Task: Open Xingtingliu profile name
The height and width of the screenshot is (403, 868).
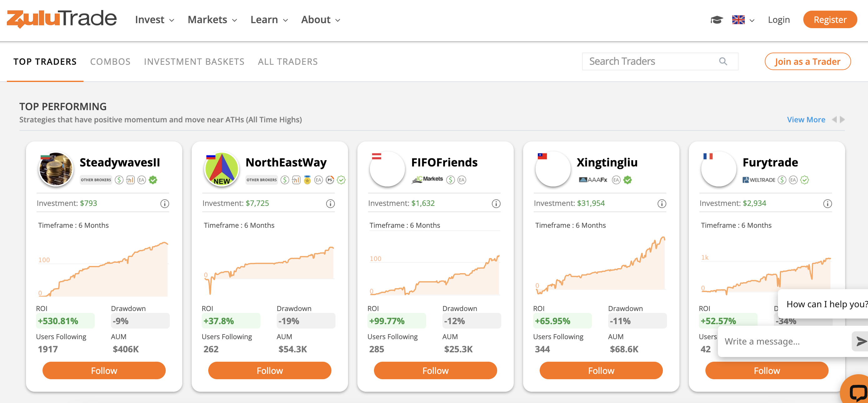Action: click(607, 162)
